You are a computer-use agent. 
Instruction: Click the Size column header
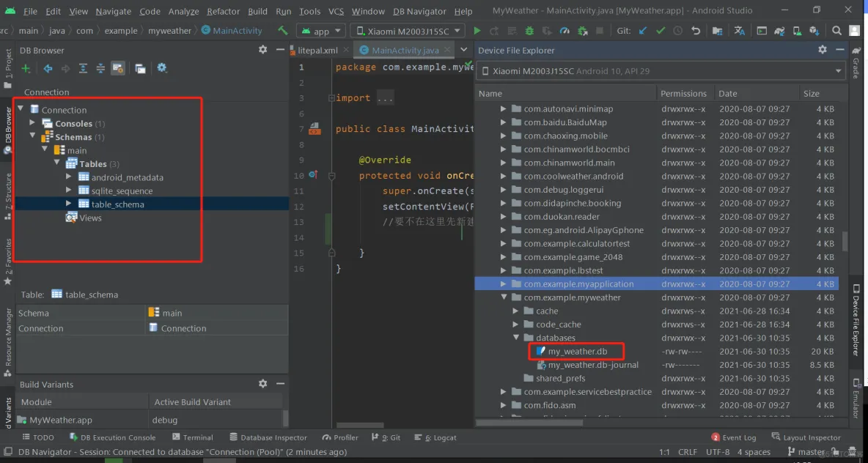coord(811,94)
